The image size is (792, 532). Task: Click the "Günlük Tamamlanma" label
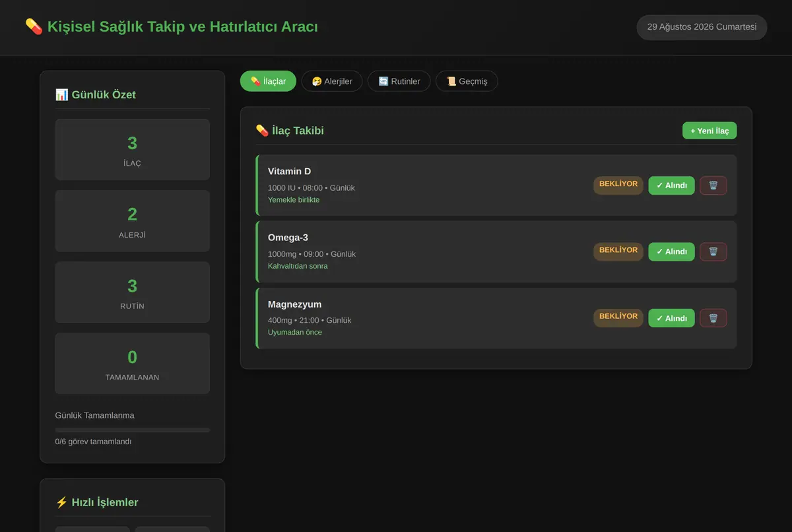(x=95, y=415)
